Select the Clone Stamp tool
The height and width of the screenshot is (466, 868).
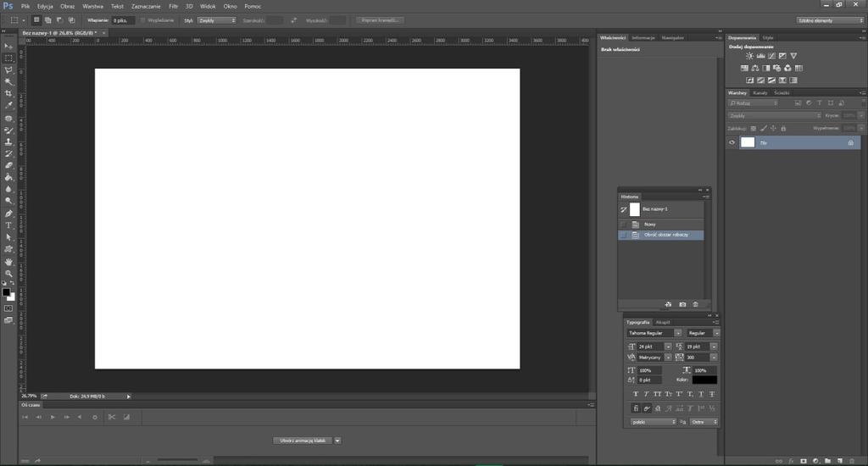(x=8, y=142)
